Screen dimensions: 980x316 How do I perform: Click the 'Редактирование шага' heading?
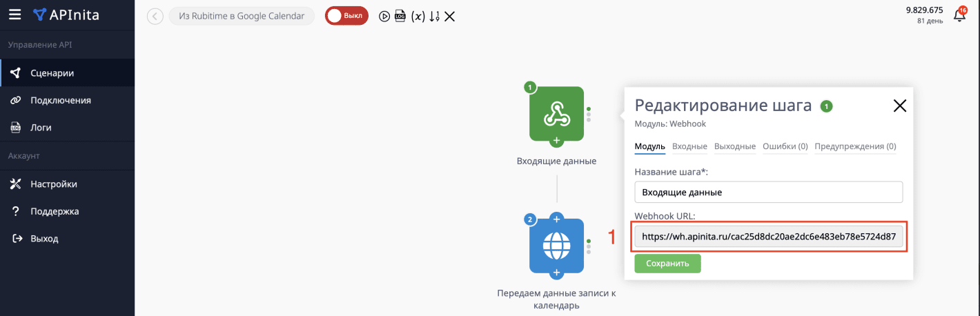point(723,106)
